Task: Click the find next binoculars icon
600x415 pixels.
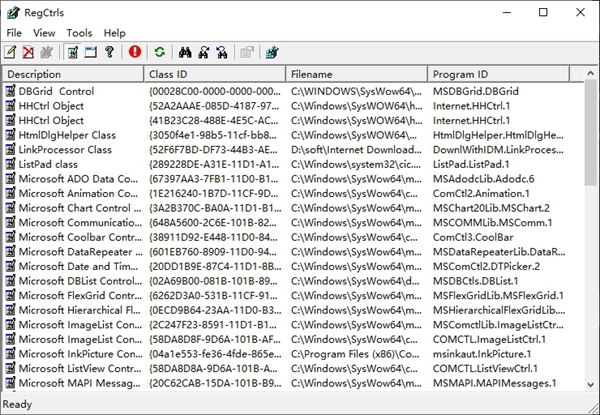Action: point(204,52)
